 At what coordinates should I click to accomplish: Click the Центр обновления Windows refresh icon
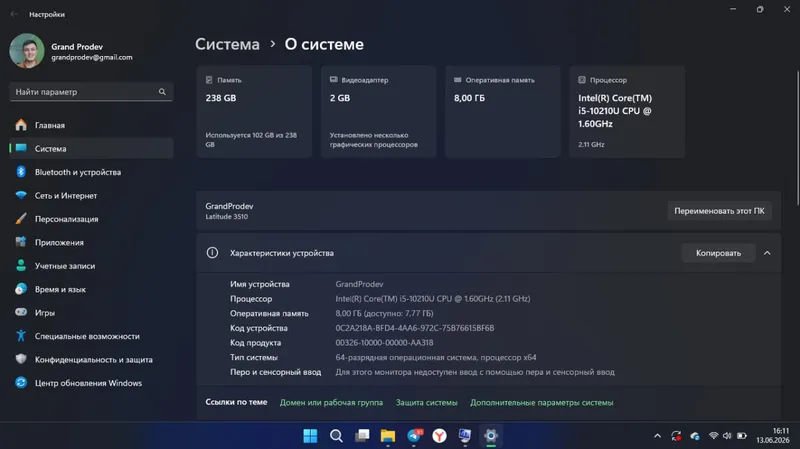point(21,383)
